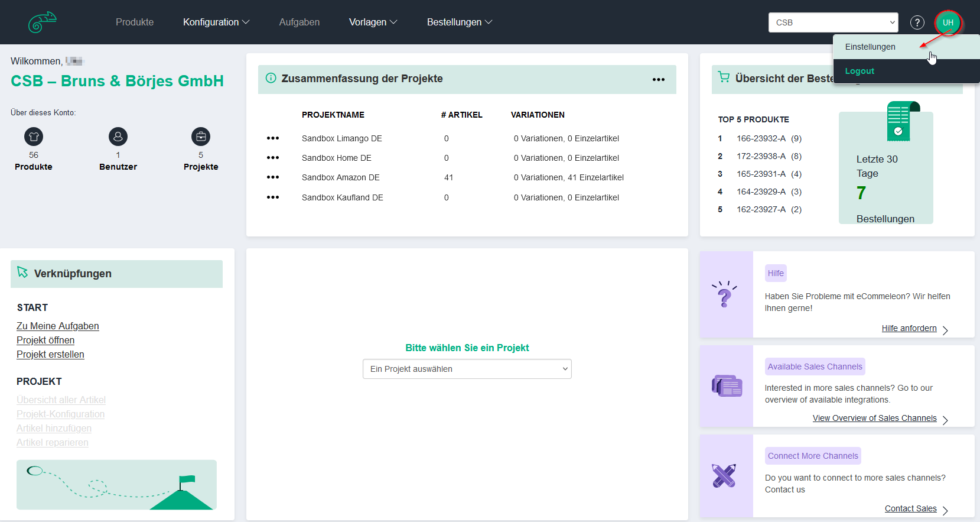Click Contact Sales link
The width and height of the screenshot is (980, 522).
click(910, 508)
